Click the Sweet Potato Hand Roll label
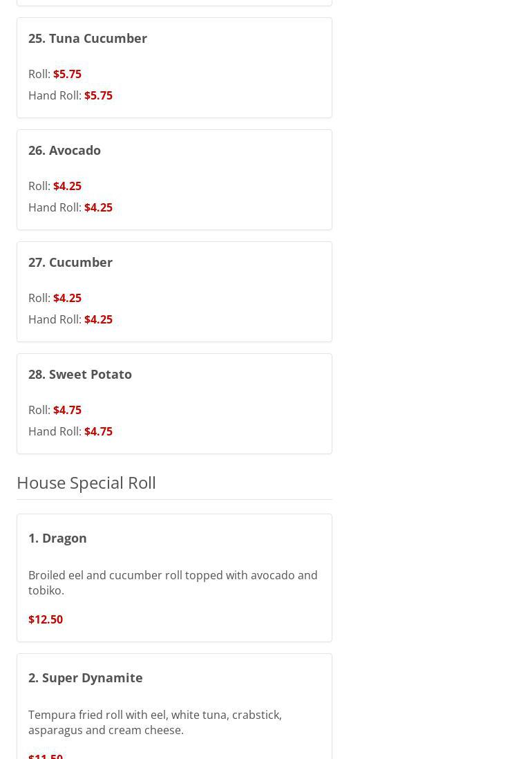The height and width of the screenshot is (759, 532). pyautogui.click(x=55, y=431)
